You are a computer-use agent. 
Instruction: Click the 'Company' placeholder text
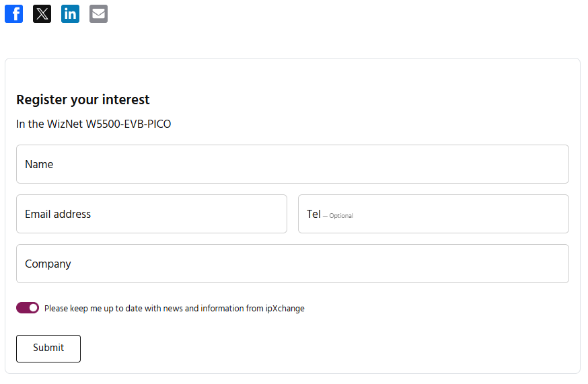[x=48, y=264]
